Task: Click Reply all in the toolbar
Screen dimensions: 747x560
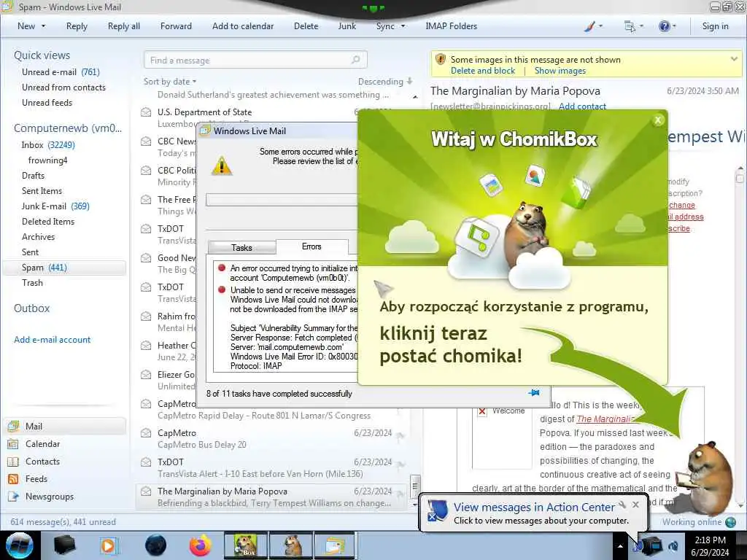Action: point(124,26)
